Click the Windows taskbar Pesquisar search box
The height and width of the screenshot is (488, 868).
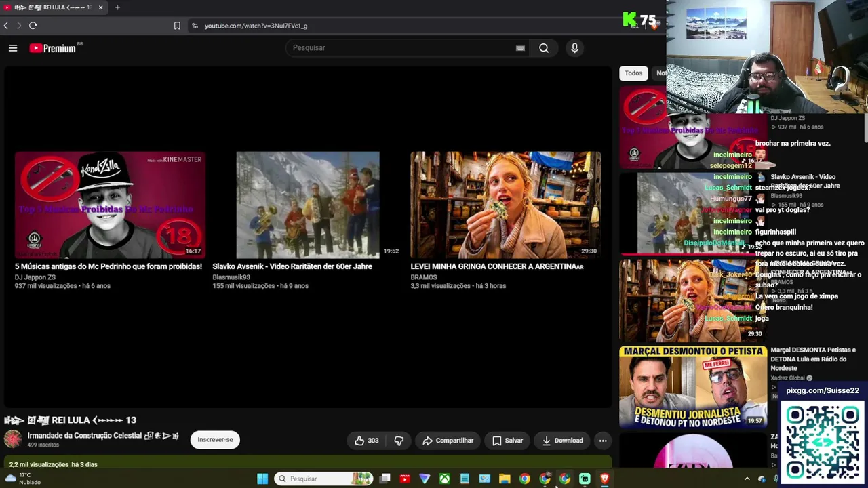[x=324, y=479]
